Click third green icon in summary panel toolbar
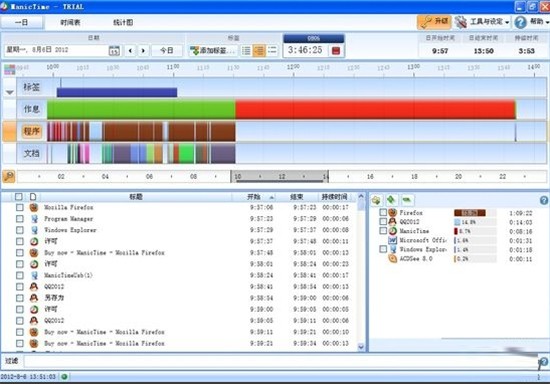 407,200
